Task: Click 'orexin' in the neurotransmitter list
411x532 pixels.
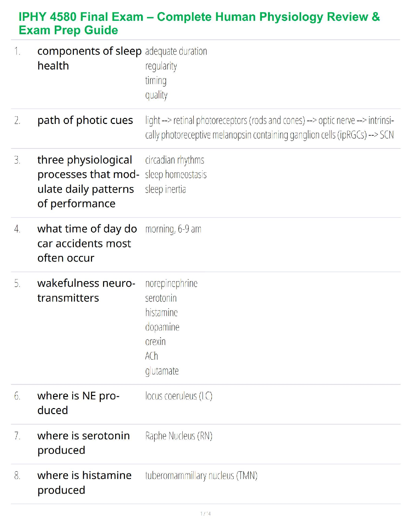Action: [155, 342]
